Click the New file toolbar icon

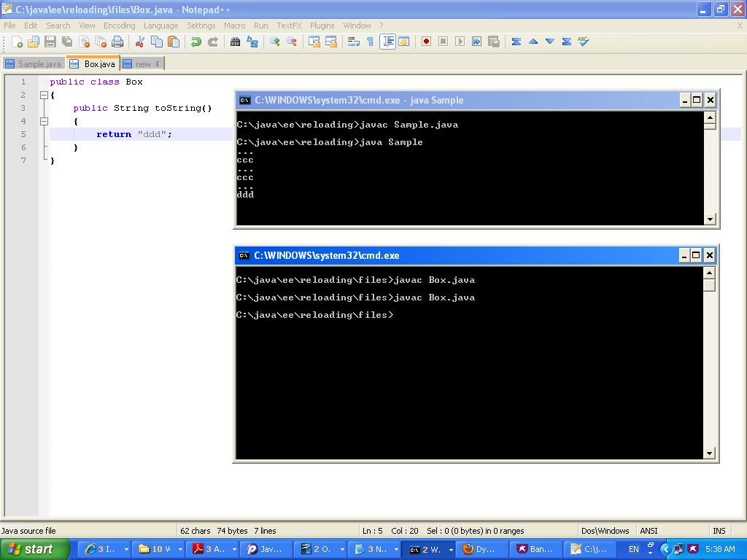click(17, 42)
